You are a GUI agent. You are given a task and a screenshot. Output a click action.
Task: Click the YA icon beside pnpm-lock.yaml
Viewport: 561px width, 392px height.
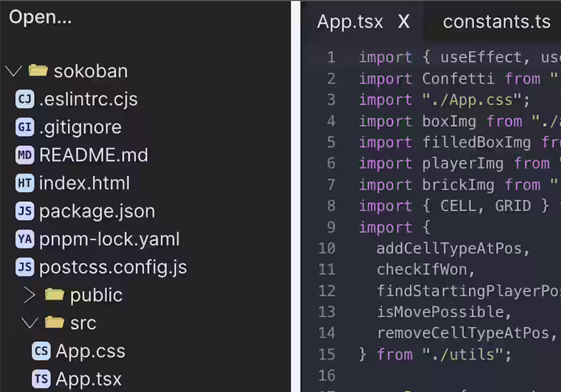pyautogui.click(x=25, y=239)
